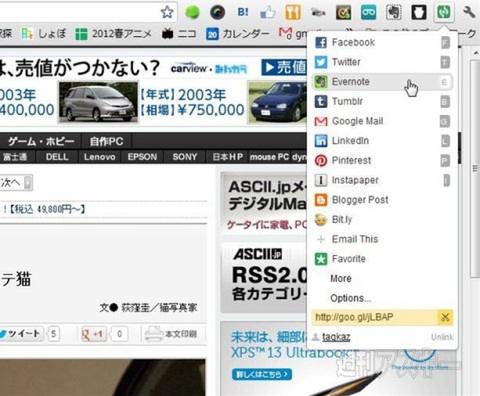This screenshot has height=396, width=480.
Task: Open the Evernote clipper elephant icon
Action: click(394, 13)
